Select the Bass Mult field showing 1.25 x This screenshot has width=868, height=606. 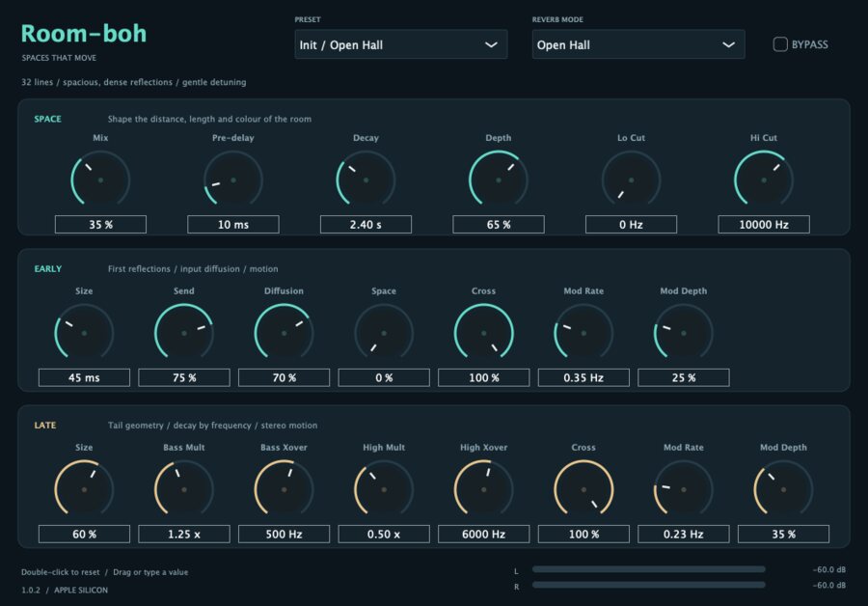[184, 534]
